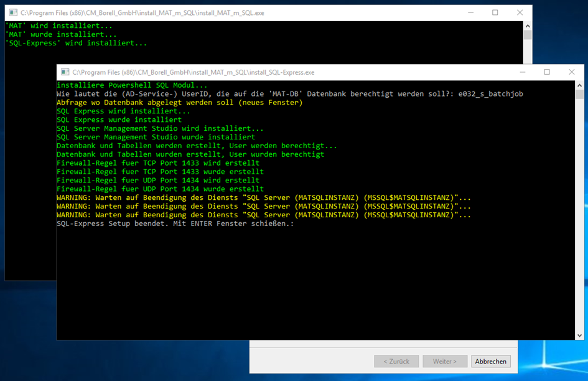Click line "Firewall-Regel fuer TCP Port 1433 wird erstellt"

coord(158,163)
